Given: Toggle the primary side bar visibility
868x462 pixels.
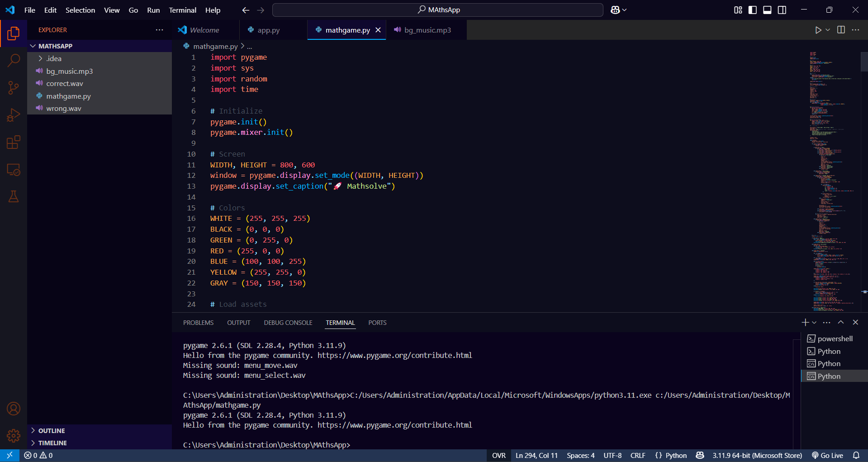Looking at the screenshot, I should [x=753, y=10].
